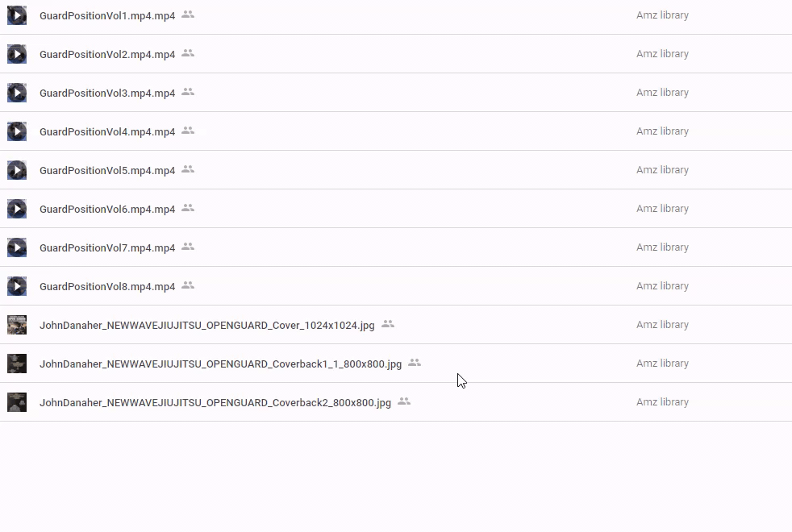Click the play icon beside GuardPositionVol8.mp4.mp4

(17, 286)
